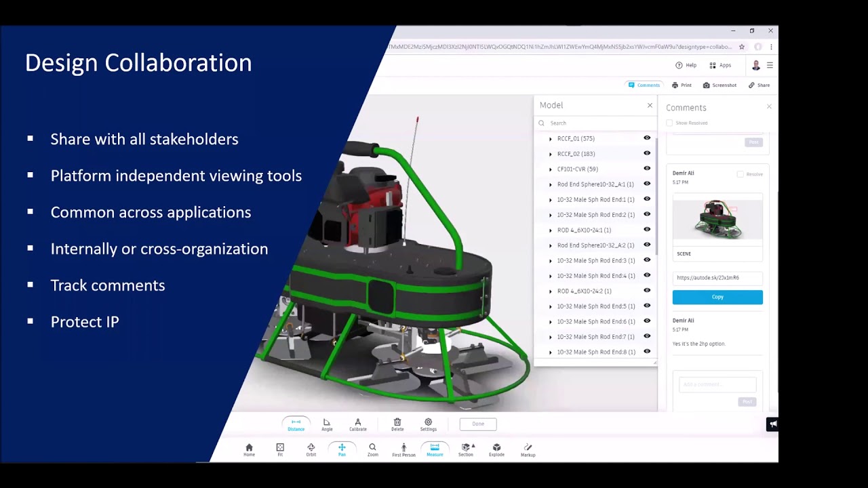Select the Distance measurement mode
The width and height of the screenshot is (868, 488).
coord(296,424)
